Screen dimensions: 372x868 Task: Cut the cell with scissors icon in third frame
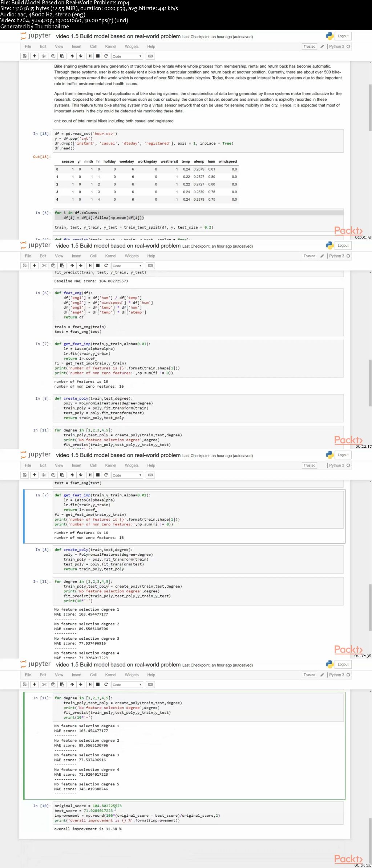[44, 475]
